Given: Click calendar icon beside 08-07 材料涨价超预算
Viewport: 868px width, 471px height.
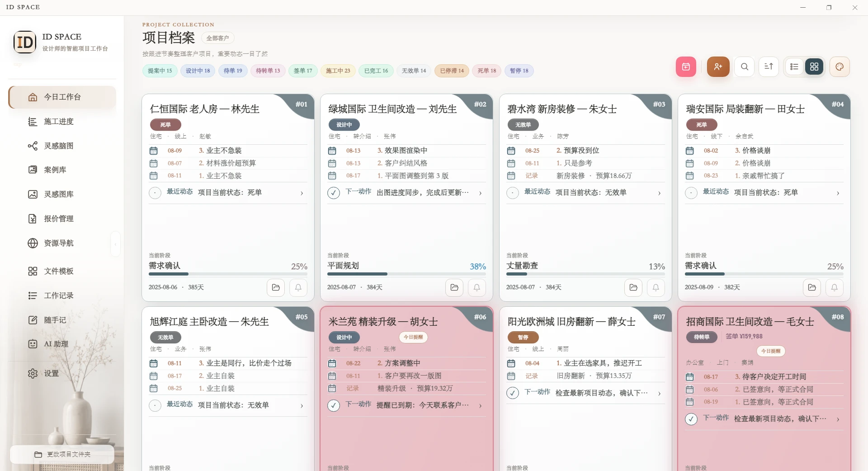Looking at the screenshot, I should click(x=154, y=163).
